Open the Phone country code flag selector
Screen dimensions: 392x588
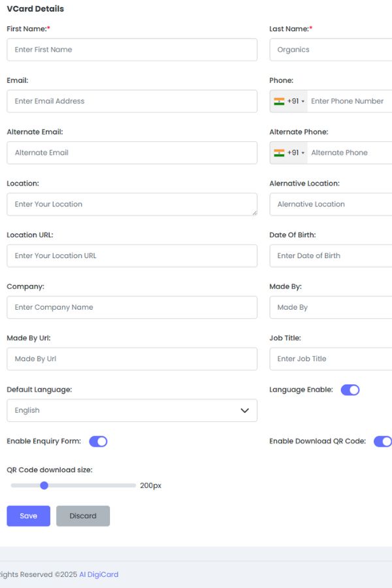tap(289, 101)
